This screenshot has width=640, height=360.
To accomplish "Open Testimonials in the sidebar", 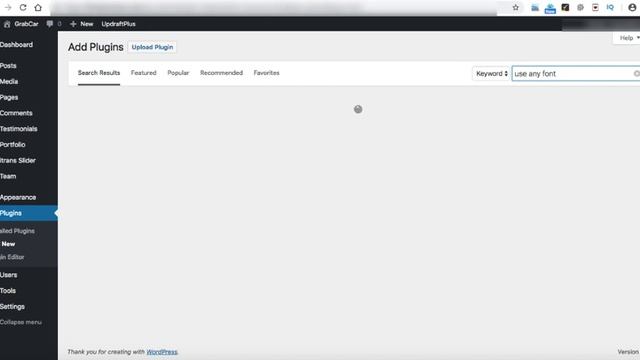I will [19, 129].
